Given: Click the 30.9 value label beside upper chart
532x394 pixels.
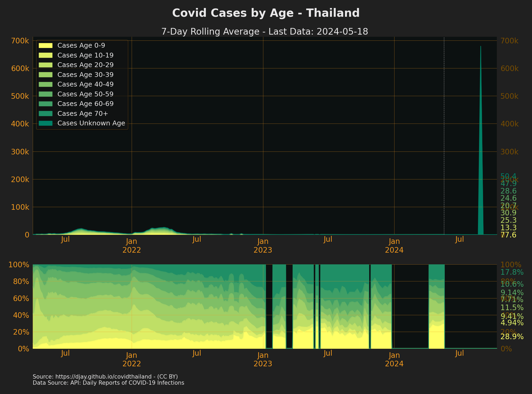Looking at the screenshot, I should (508, 213).
